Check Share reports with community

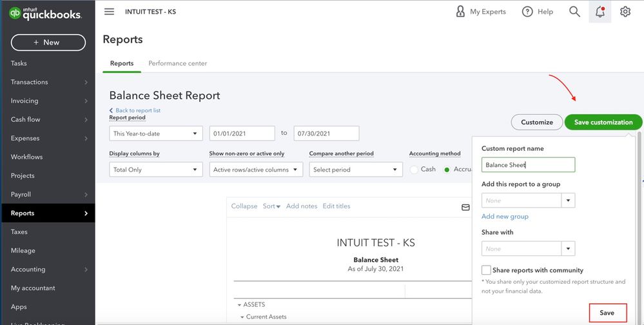point(486,270)
